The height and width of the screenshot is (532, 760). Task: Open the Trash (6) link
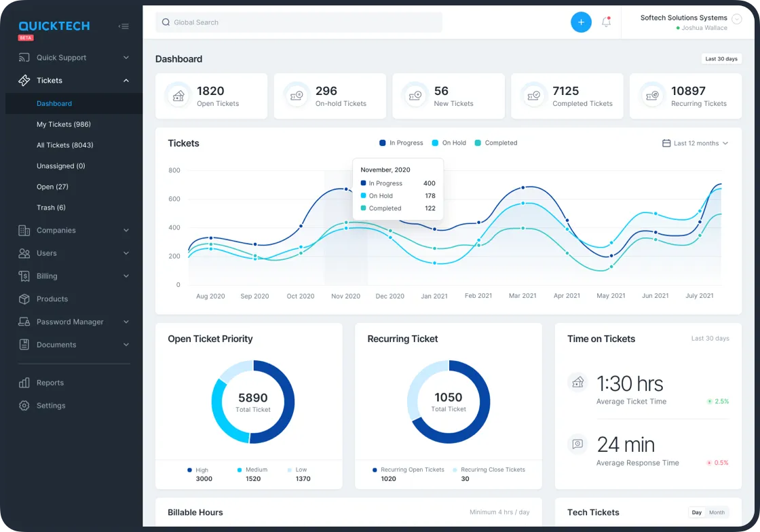(x=51, y=208)
